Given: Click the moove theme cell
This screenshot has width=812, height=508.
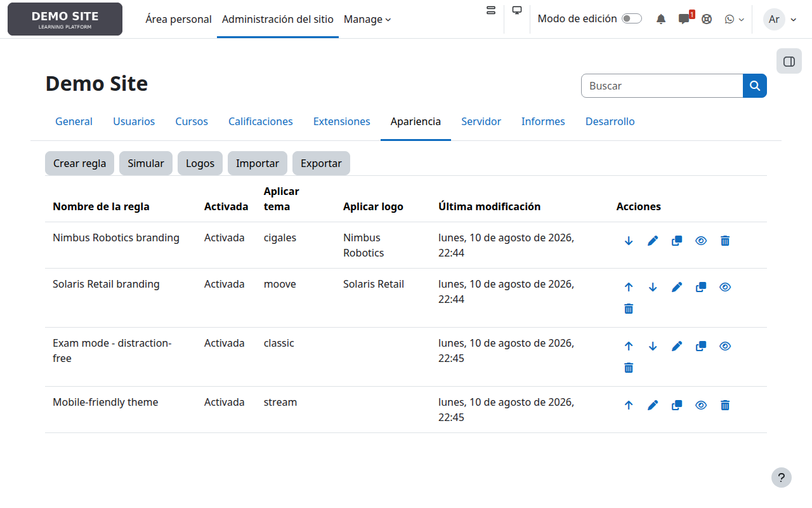Looking at the screenshot, I should tap(280, 284).
